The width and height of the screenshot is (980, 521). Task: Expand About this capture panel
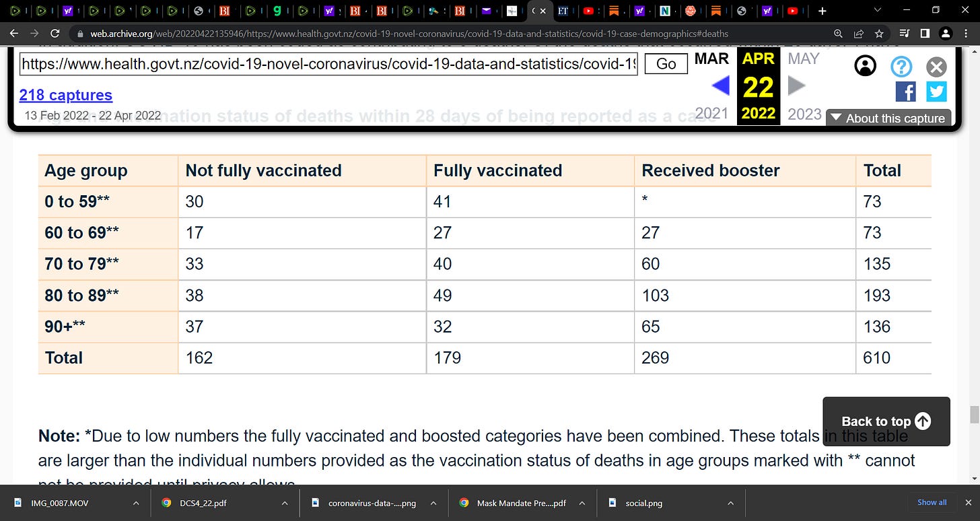(x=888, y=118)
